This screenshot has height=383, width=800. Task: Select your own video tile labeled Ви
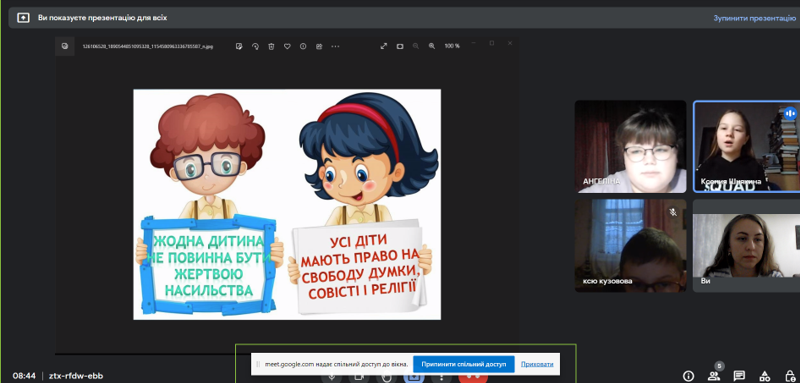[746, 246]
